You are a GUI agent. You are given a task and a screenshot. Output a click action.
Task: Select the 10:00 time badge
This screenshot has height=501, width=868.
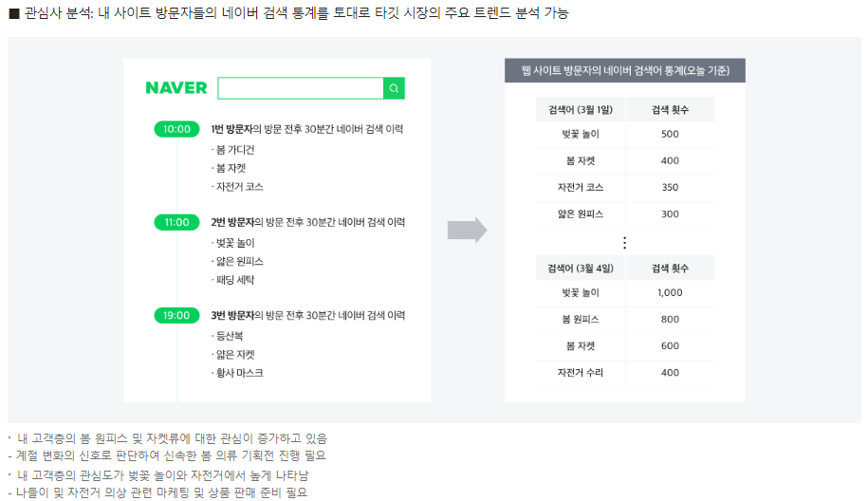(176, 129)
